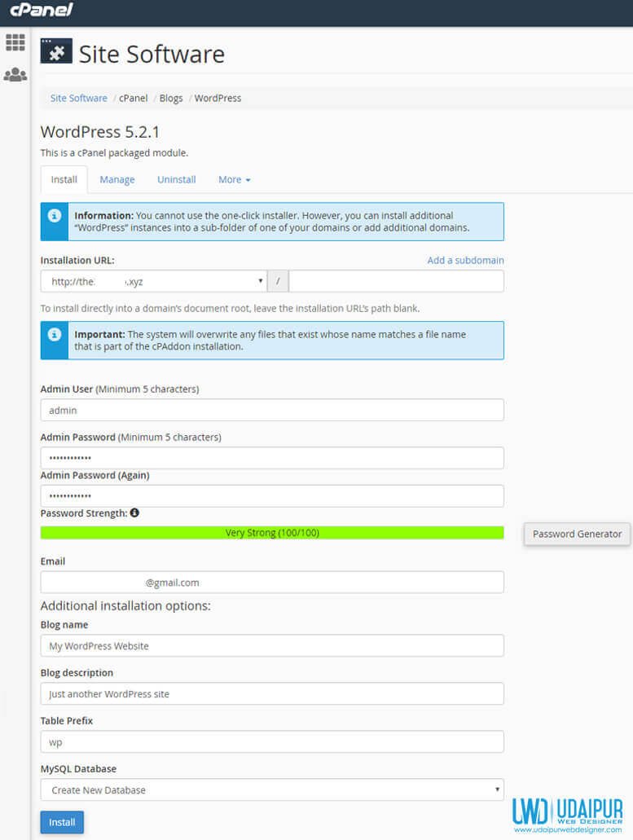Open the Password Generator

pyautogui.click(x=577, y=534)
